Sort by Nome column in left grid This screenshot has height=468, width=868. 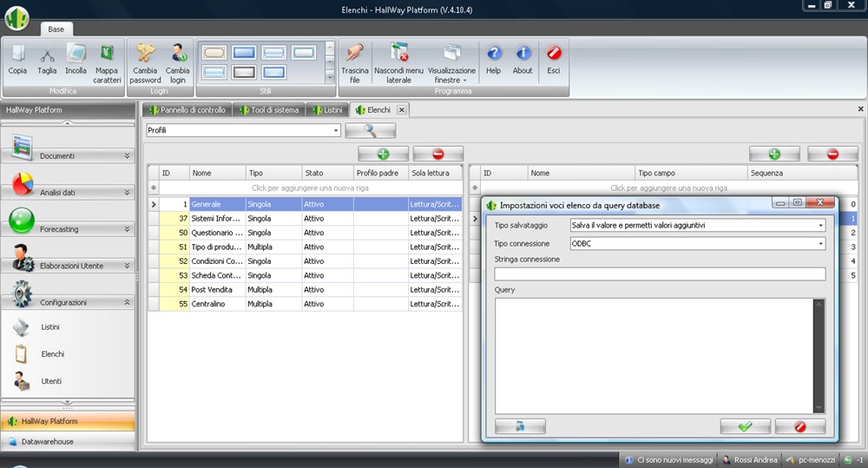pos(218,173)
